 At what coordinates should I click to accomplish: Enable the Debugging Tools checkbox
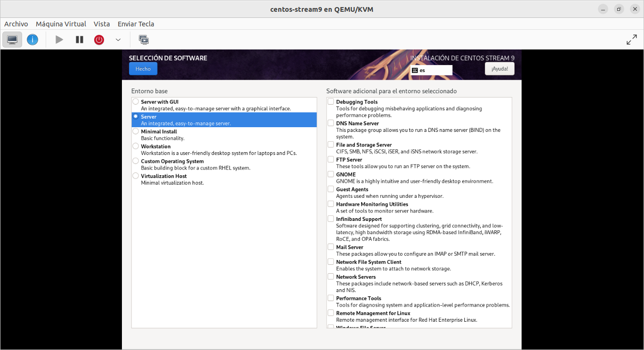[331, 101]
